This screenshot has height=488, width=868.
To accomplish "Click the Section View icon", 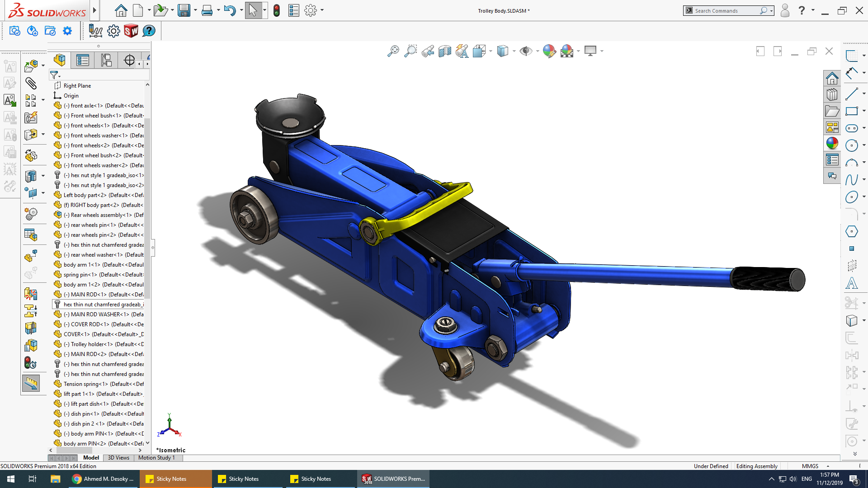I will 445,51.
